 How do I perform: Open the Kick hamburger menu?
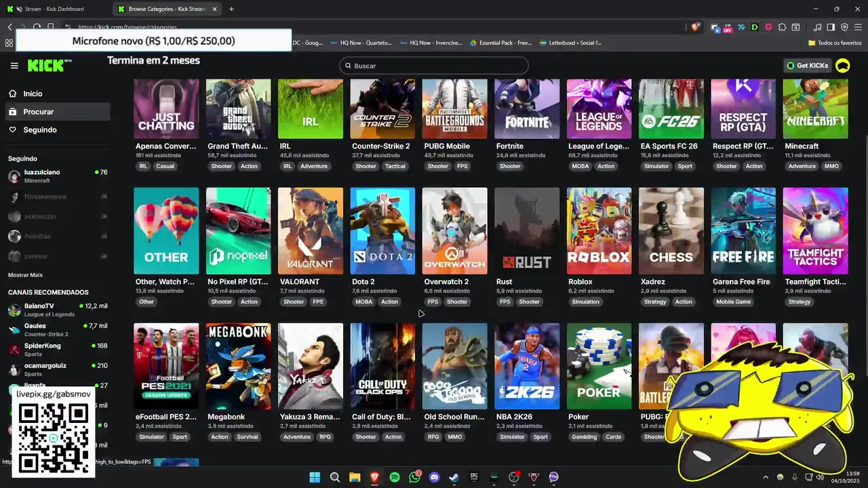14,66
